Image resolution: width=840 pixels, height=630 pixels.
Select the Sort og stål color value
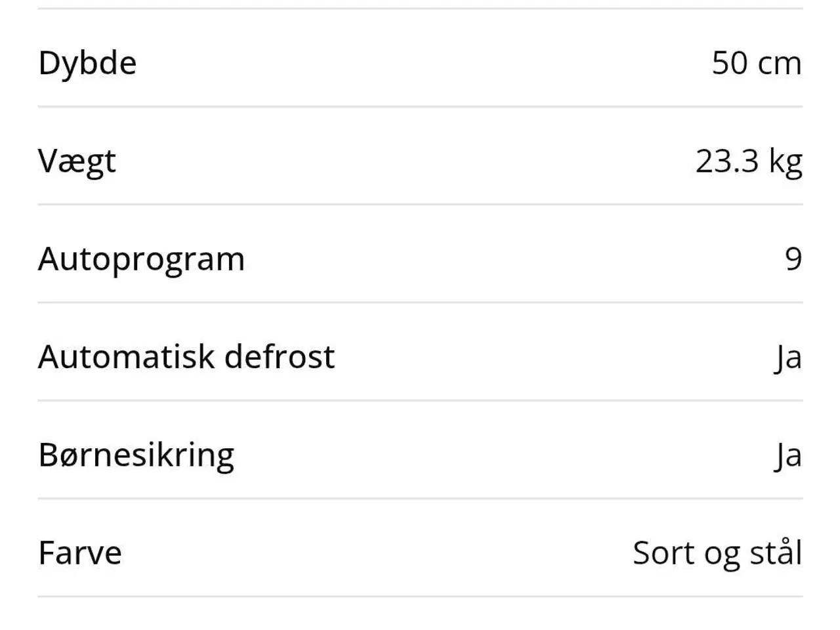[717, 553]
